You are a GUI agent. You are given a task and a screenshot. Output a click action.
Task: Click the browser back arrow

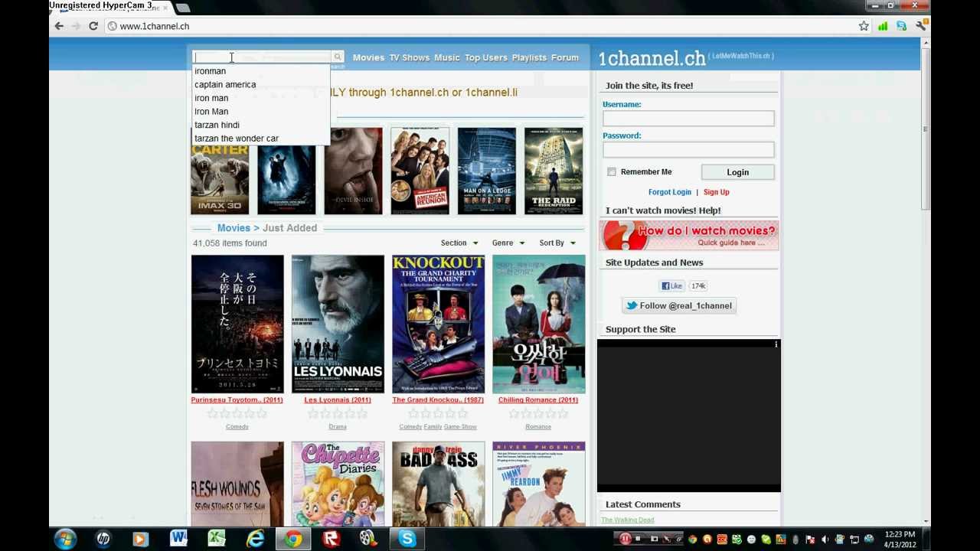pyautogui.click(x=59, y=26)
